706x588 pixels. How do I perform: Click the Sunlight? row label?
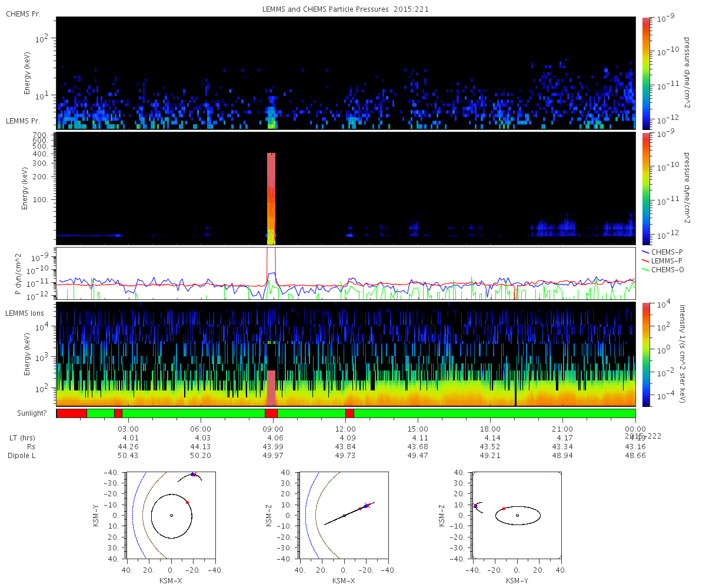click(x=26, y=413)
